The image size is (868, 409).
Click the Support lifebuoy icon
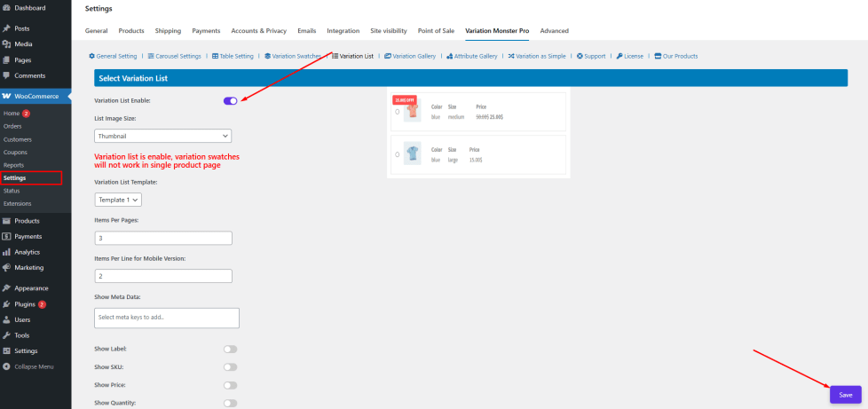pyautogui.click(x=580, y=57)
